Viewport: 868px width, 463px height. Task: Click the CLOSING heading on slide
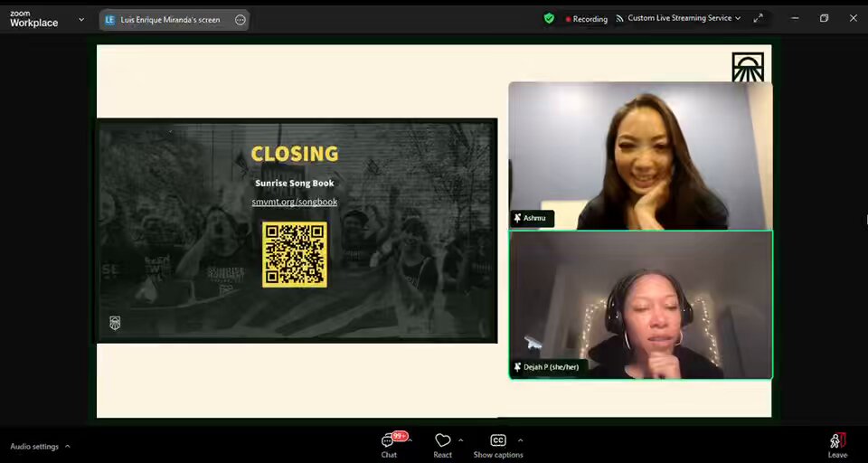click(x=295, y=154)
